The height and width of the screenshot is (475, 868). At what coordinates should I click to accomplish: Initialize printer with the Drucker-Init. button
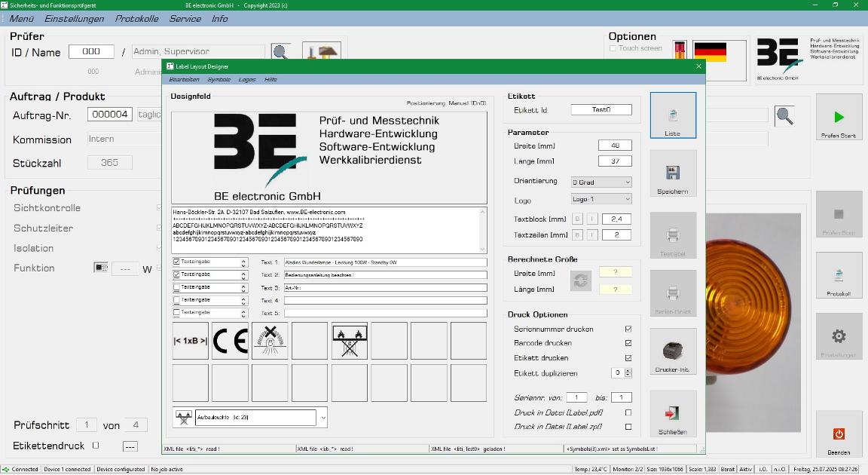[673, 351]
